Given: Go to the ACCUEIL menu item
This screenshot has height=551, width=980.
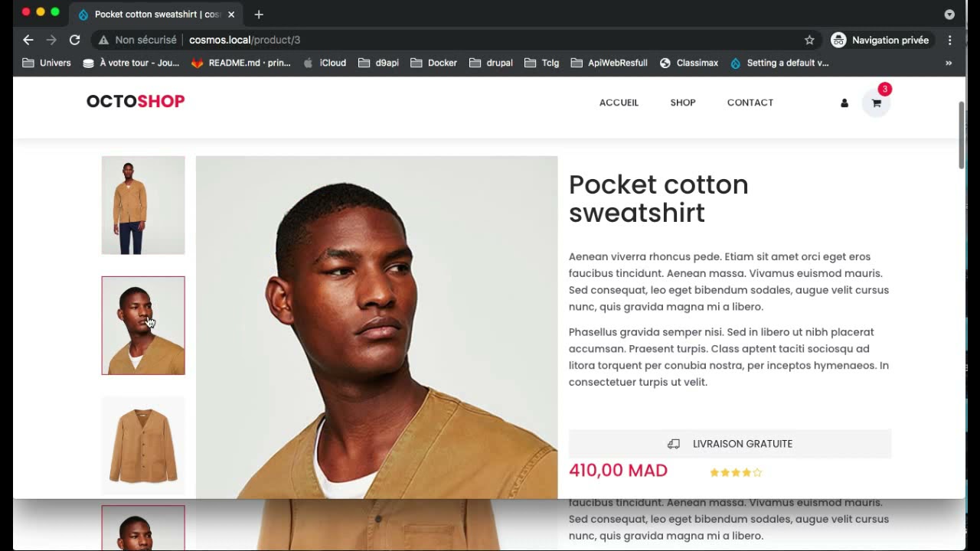Looking at the screenshot, I should pyautogui.click(x=619, y=103).
